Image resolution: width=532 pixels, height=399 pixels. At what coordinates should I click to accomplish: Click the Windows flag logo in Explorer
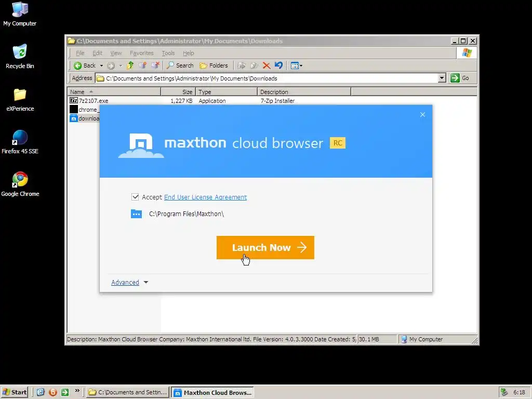(x=467, y=53)
